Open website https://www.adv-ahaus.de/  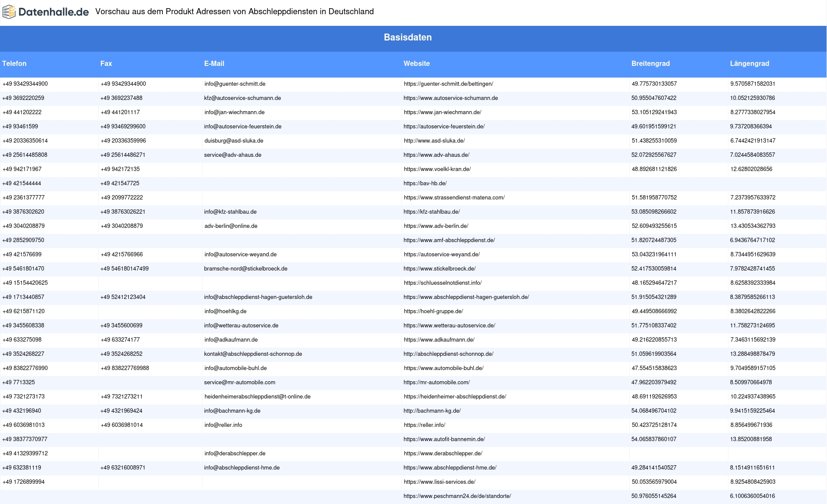pos(436,155)
